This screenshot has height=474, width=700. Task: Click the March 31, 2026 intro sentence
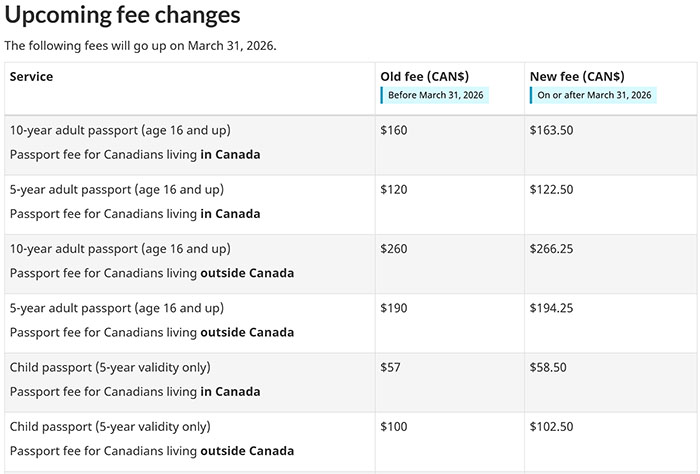pyautogui.click(x=140, y=46)
